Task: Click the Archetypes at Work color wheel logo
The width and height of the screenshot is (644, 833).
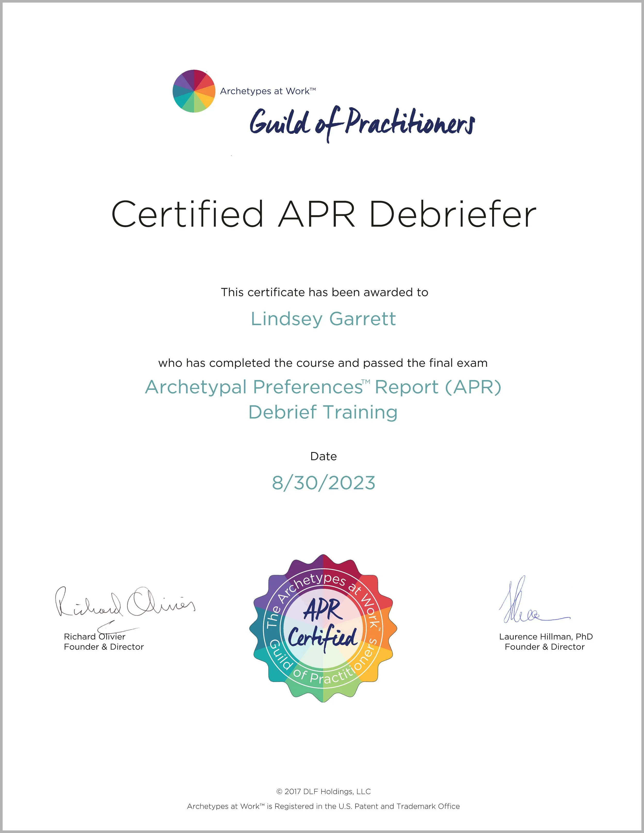Action: click(x=194, y=91)
